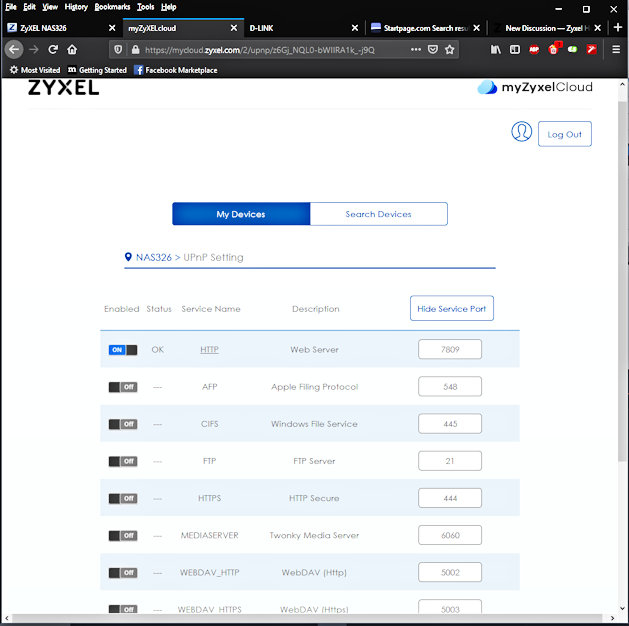629x626 pixels.
Task: Click the AFP port field 548
Action: pyautogui.click(x=450, y=387)
